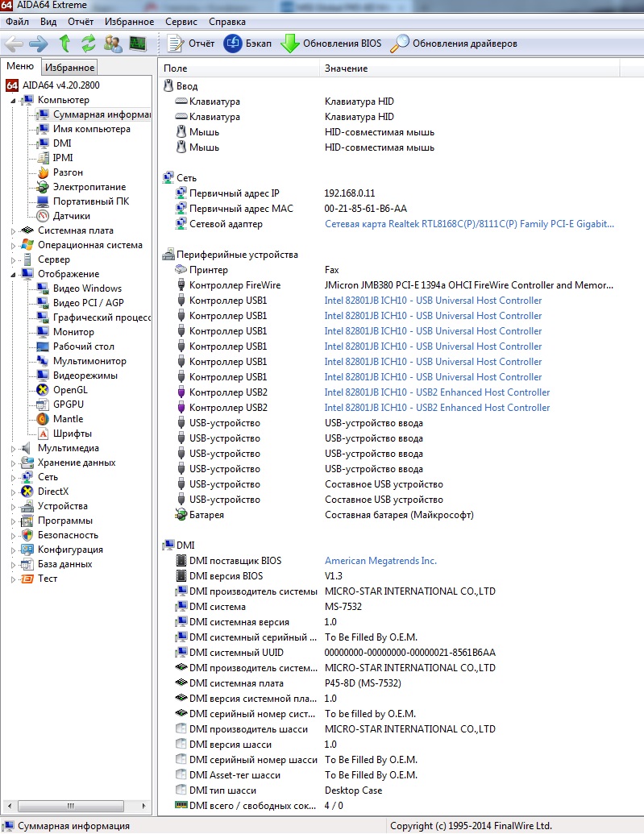Open the American Megatrends Inc. link
Image resolution: width=644 pixels, height=834 pixels.
(380, 561)
